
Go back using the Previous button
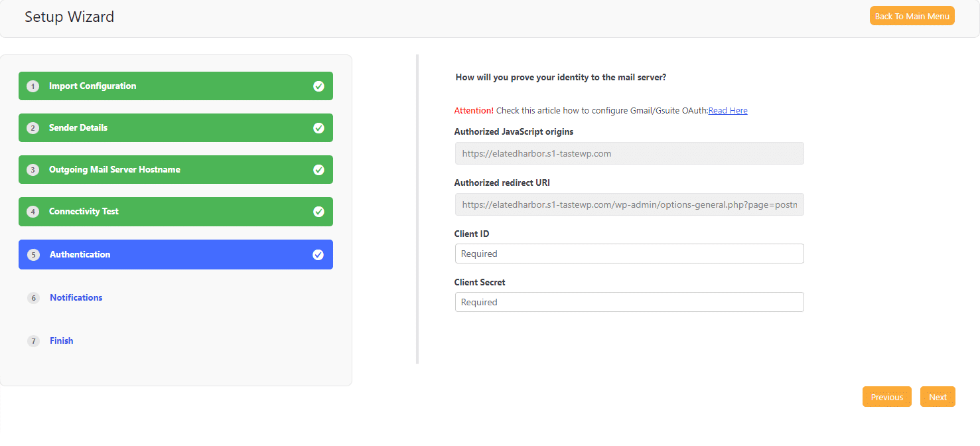pyautogui.click(x=886, y=396)
